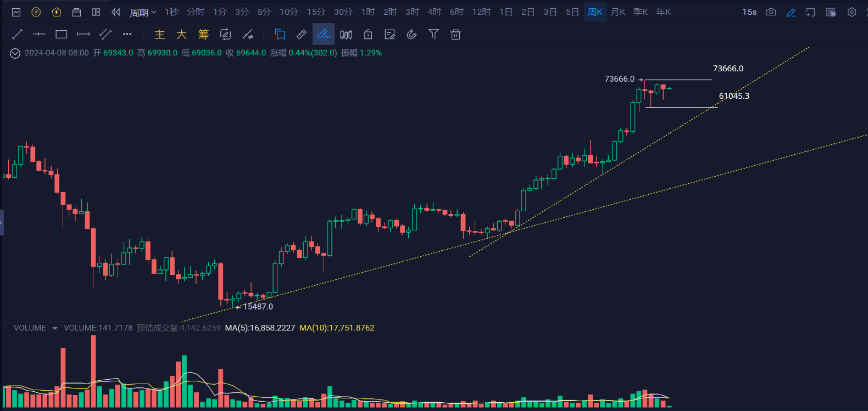Toggle the 主 indicator button

160,35
